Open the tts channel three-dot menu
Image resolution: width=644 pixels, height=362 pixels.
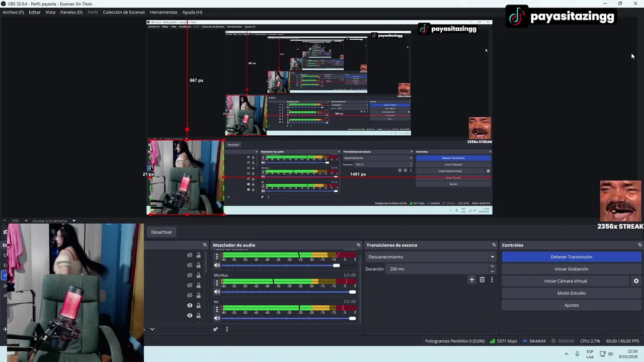[217, 309]
